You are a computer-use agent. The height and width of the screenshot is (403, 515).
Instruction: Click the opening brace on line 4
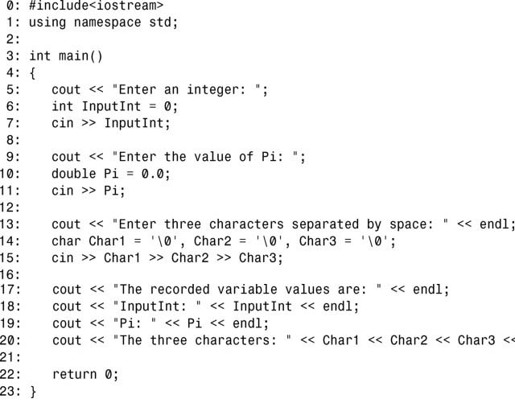(x=32, y=73)
